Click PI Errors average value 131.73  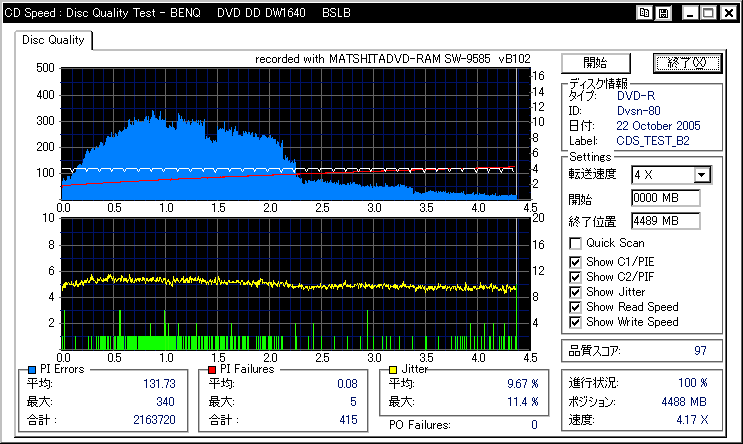(x=159, y=384)
